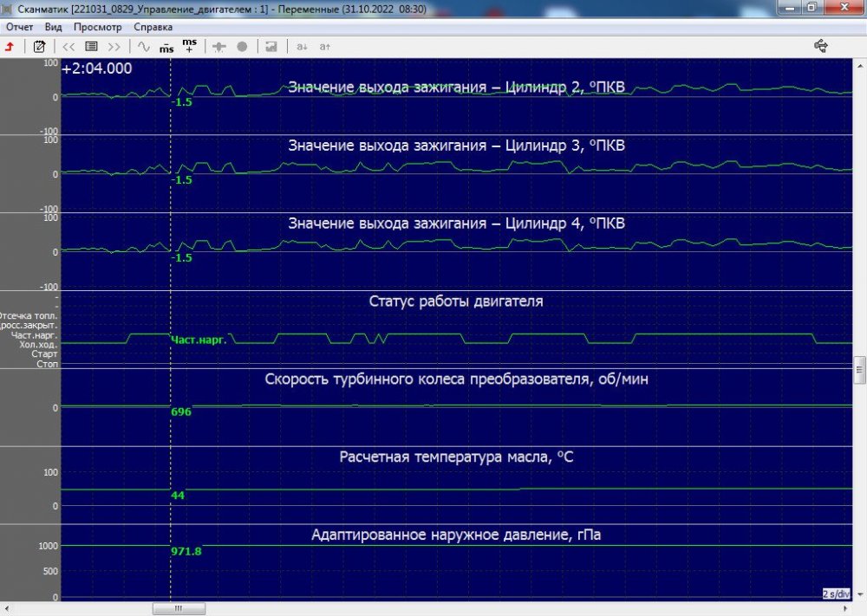Click horizontal scrollbar thumb at bottom
867x616 pixels.
click(179, 608)
